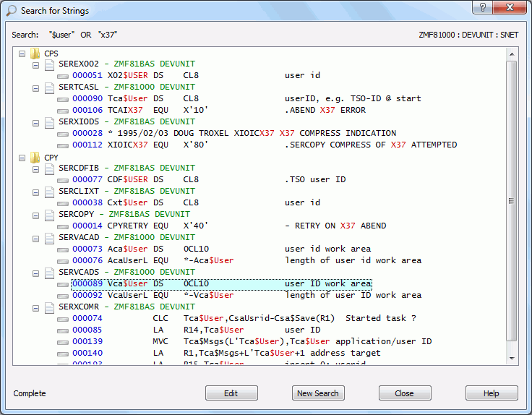Screen dimensions: 532x415
Task: Select line 000140 address target row
Action: point(226,354)
